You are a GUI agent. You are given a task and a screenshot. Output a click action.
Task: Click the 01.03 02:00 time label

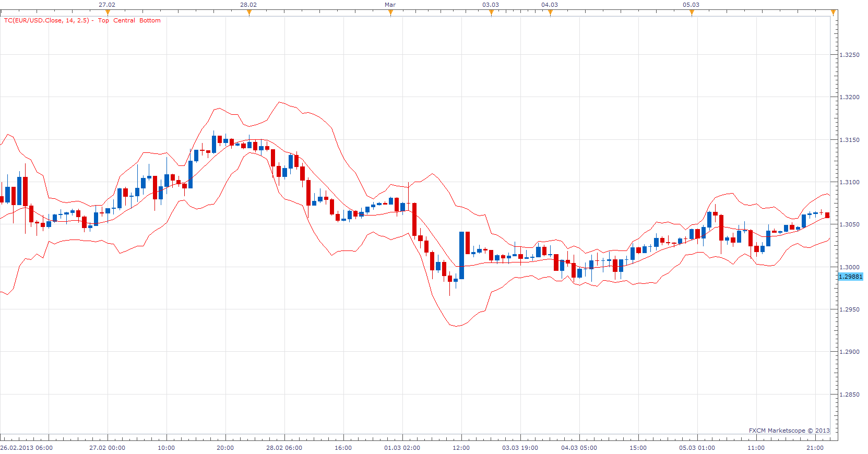[402, 448]
